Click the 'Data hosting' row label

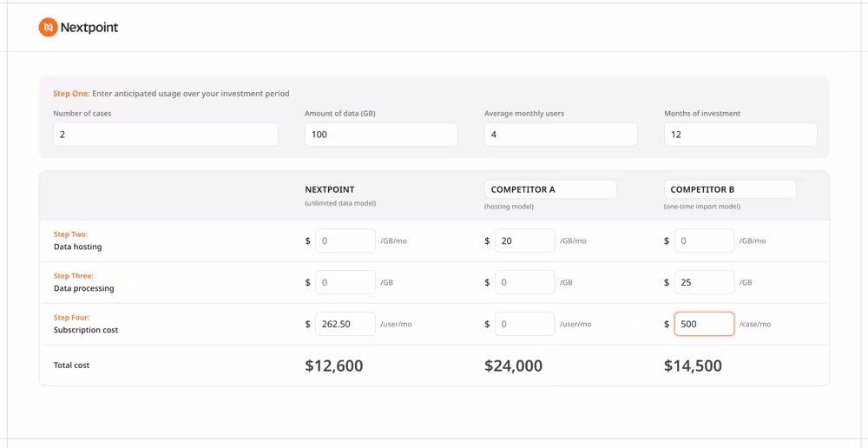[77, 247]
